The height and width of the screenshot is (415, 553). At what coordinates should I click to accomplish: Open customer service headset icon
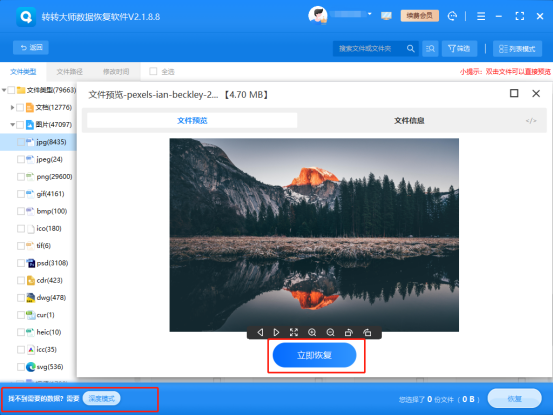tap(452, 16)
